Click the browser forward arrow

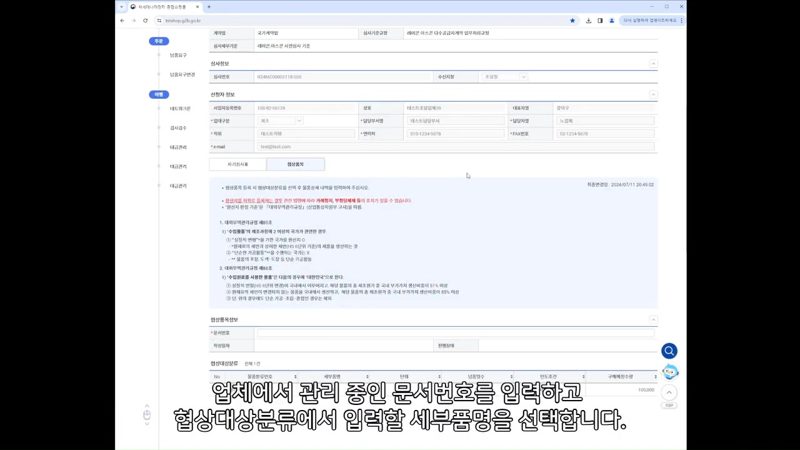pyautogui.click(x=134, y=21)
